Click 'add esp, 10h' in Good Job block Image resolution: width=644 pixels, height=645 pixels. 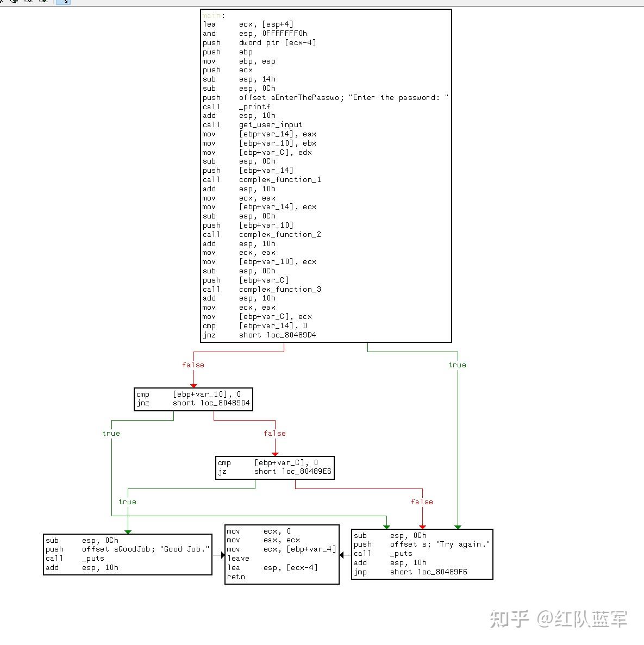pos(82,568)
